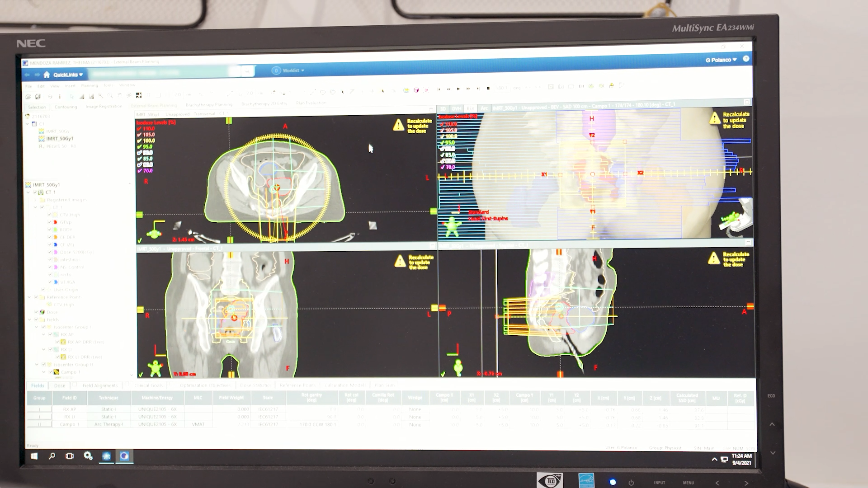
Task: Toggle the GTVp structure checkbox
Action: [50, 222]
